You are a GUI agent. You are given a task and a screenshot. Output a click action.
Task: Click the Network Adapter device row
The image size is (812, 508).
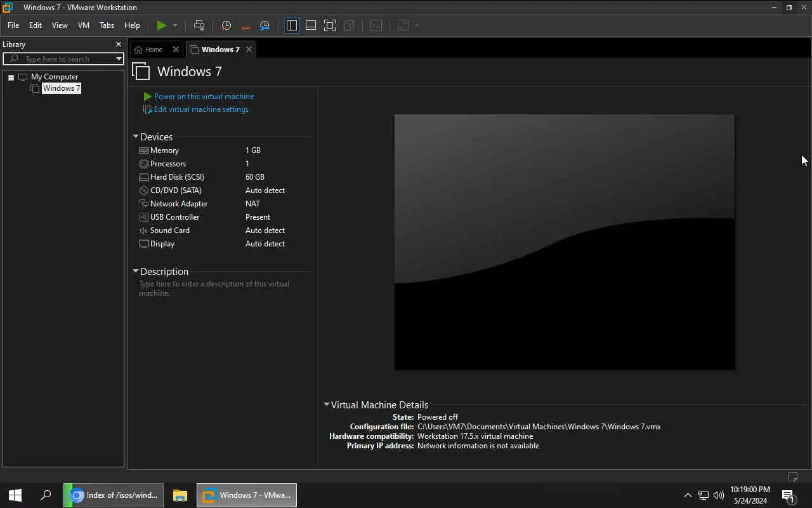(x=225, y=204)
